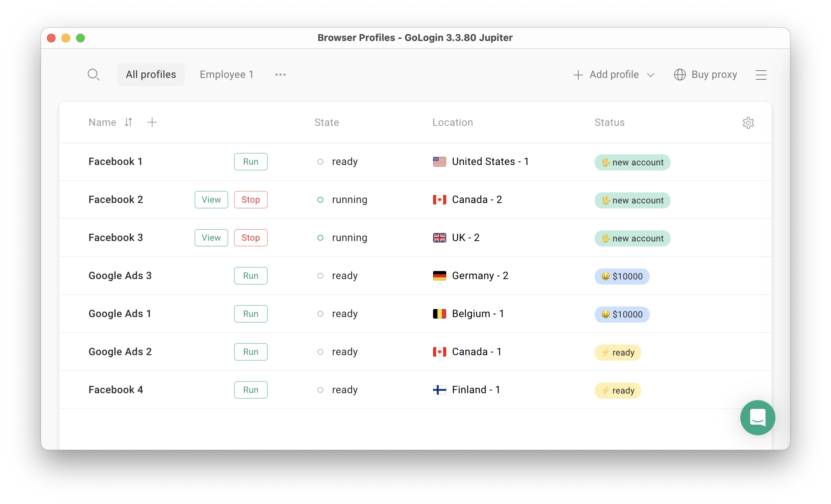This screenshot has height=504, width=831.
Task: Click the settings gear icon top right
Action: tap(748, 123)
